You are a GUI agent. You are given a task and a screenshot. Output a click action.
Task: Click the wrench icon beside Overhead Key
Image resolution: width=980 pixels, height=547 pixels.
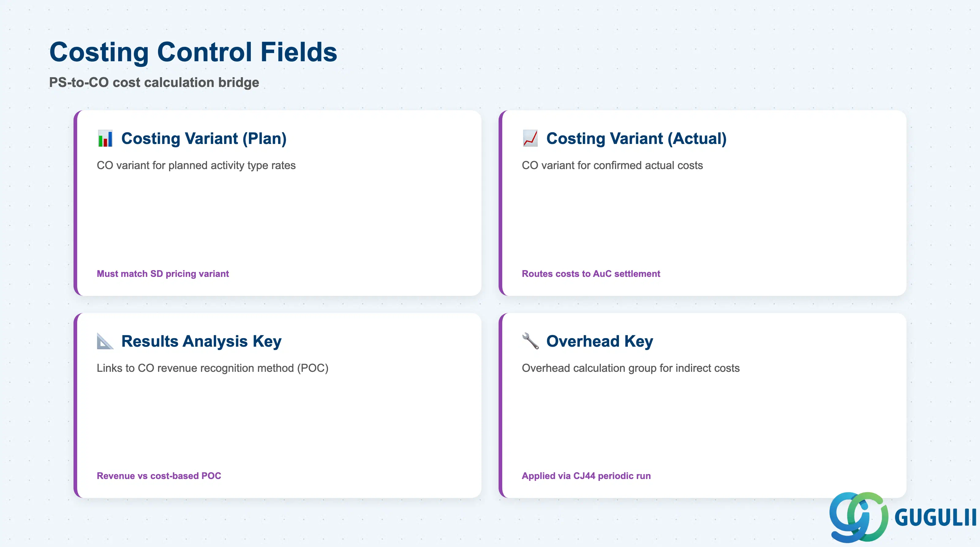coord(530,341)
